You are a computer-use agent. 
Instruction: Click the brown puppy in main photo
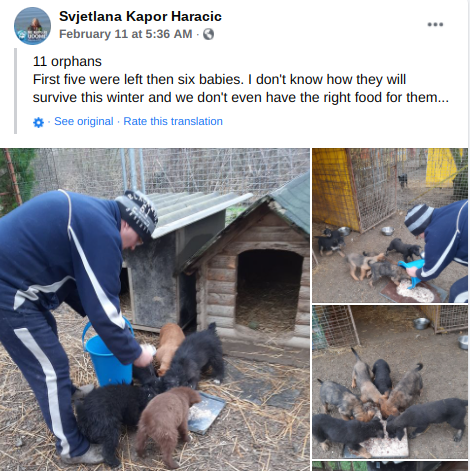click(x=168, y=425)
